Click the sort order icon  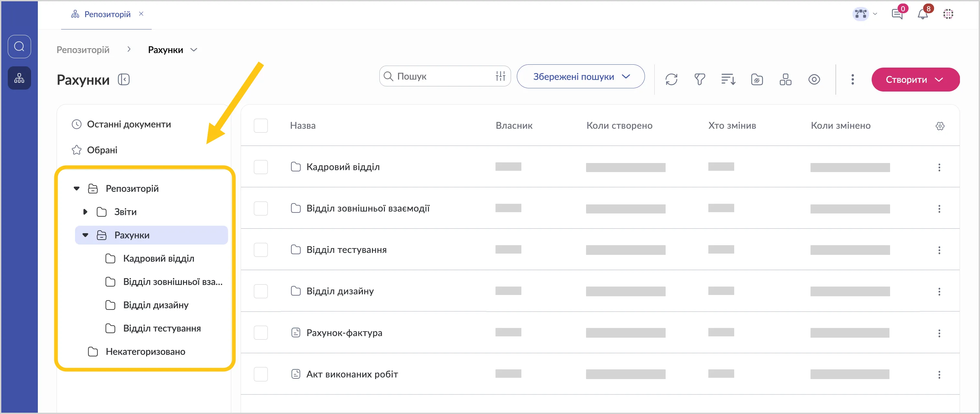coord(728,80)
